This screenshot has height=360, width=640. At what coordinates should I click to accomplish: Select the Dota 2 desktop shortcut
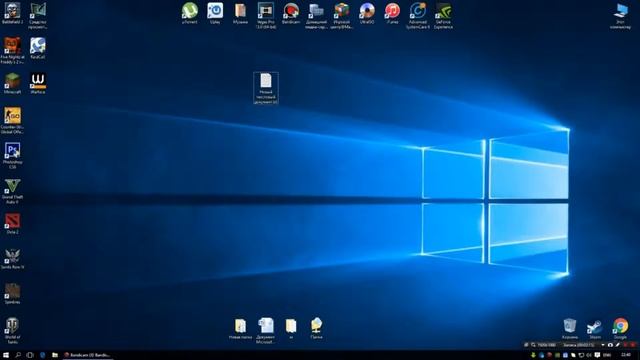point(13,223)
